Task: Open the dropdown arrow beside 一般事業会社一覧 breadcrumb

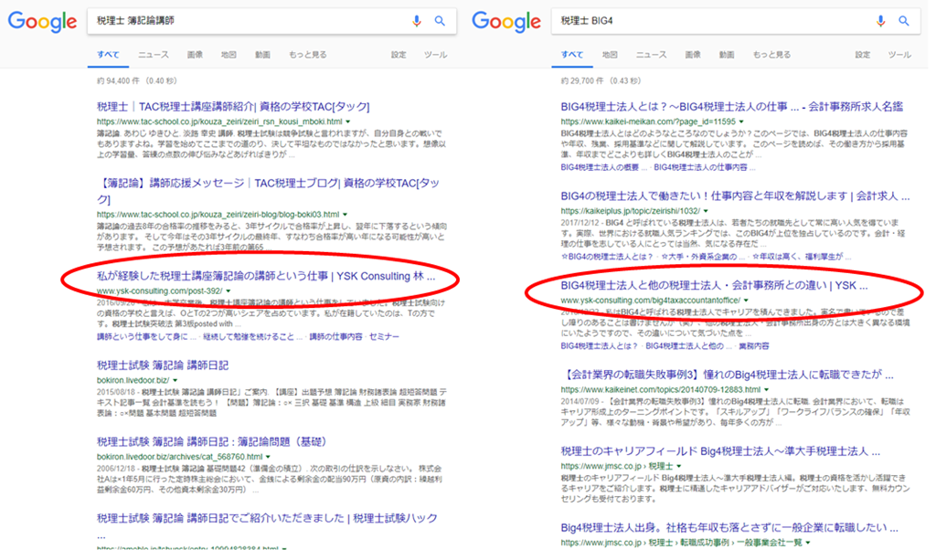Action: 808,543
